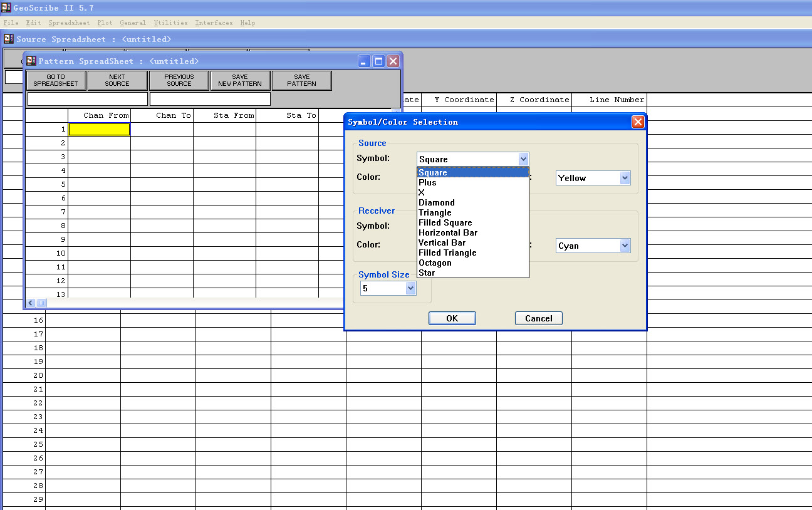Select row 25 in Source Spreadsheet
The image size is (812, 510).
pos(24,444)
